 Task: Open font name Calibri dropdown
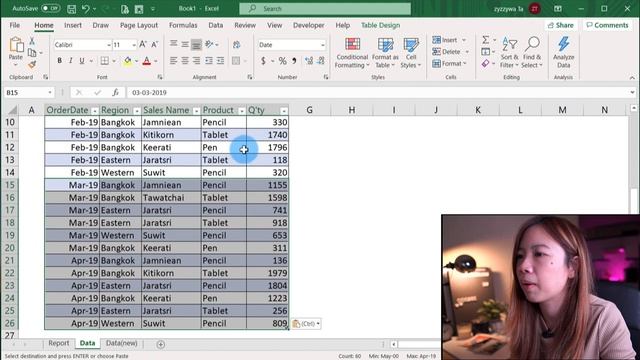pyautogui.click(x=109, y=45)
